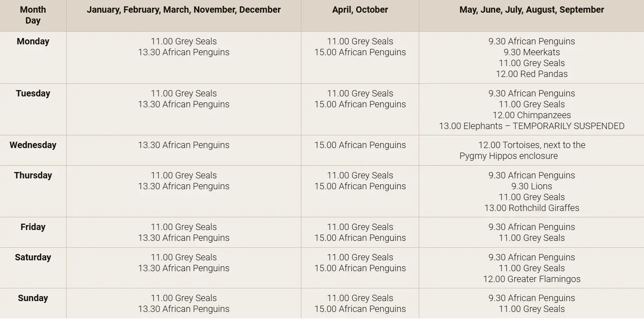Click 12.00 Greater Flamingos entry
644x321 pixels.
(x=532, y=279)
